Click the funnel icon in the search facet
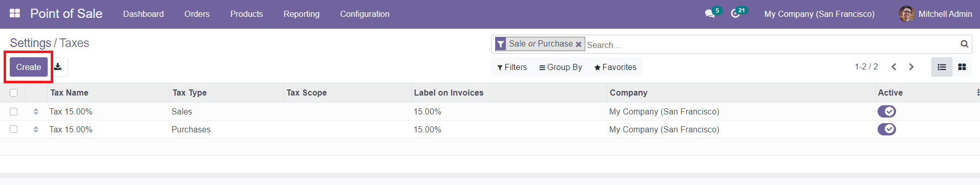The image size is (980, 185). [501, 44]
